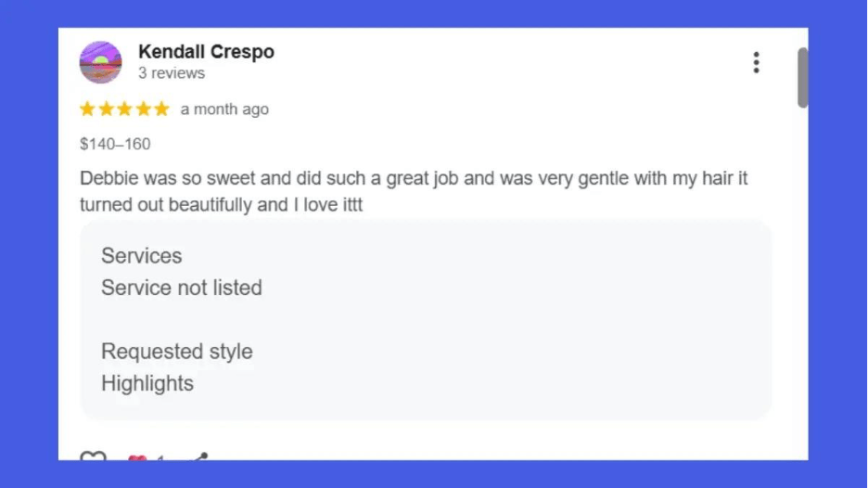Image resolution: width=868 pixels, height=488 pixels.
Task: Open the Kendall Crespo name link
Action: tap(206, 52)
